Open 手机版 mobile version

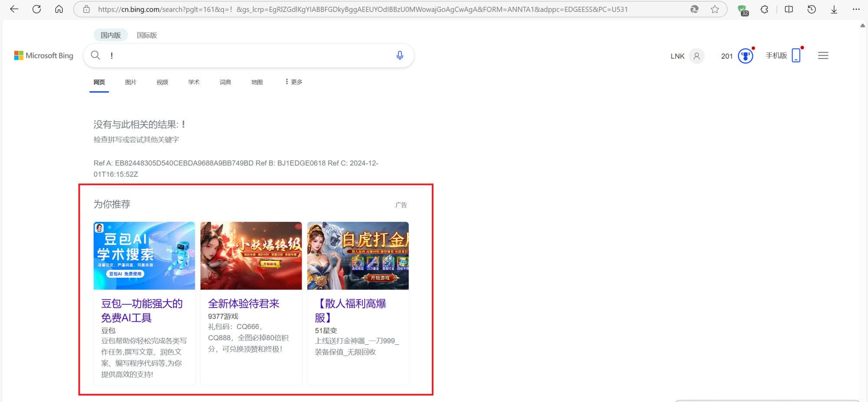[776, 56]
